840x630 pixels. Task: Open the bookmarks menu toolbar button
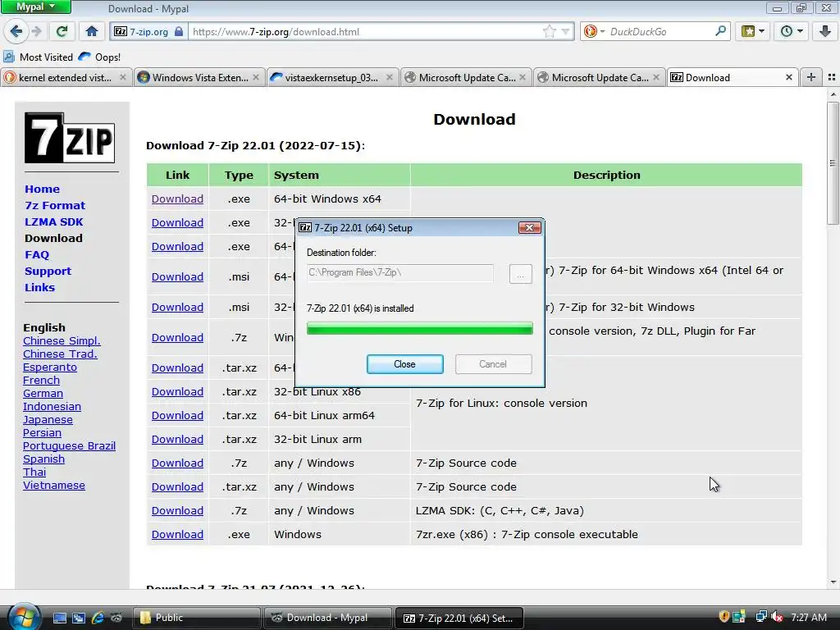pyautogui.click(x=753, y=32)
